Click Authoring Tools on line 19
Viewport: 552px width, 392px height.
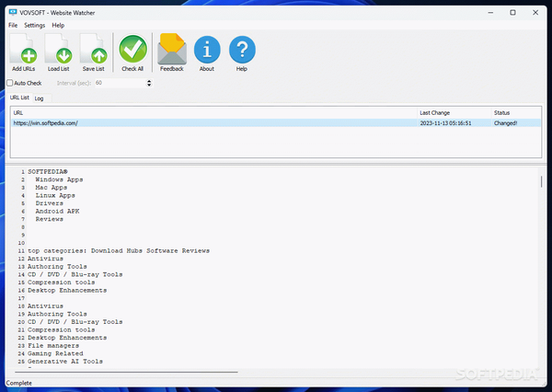[57, 314]
